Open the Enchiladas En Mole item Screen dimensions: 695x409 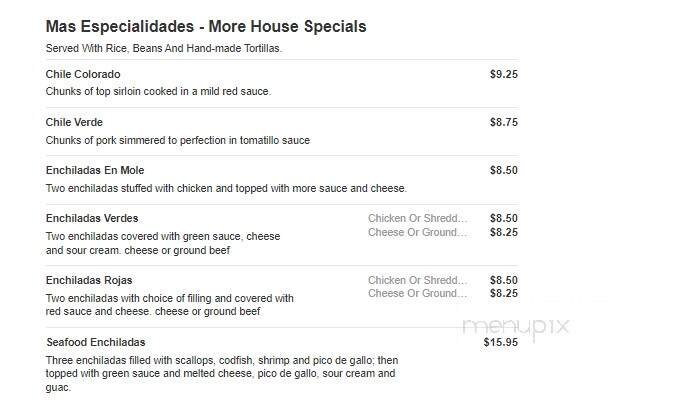95,171
